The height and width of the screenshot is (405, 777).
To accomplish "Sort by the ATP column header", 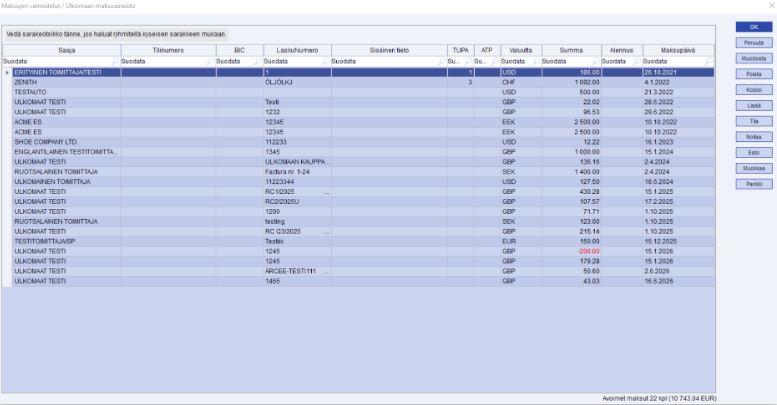I will point(487,51).
